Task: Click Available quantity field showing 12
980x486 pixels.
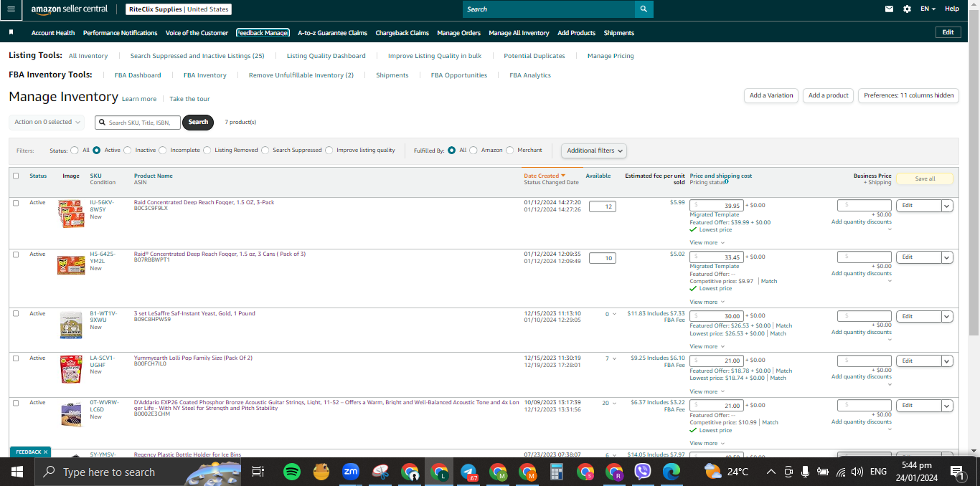Action: (x=603, y=206)
